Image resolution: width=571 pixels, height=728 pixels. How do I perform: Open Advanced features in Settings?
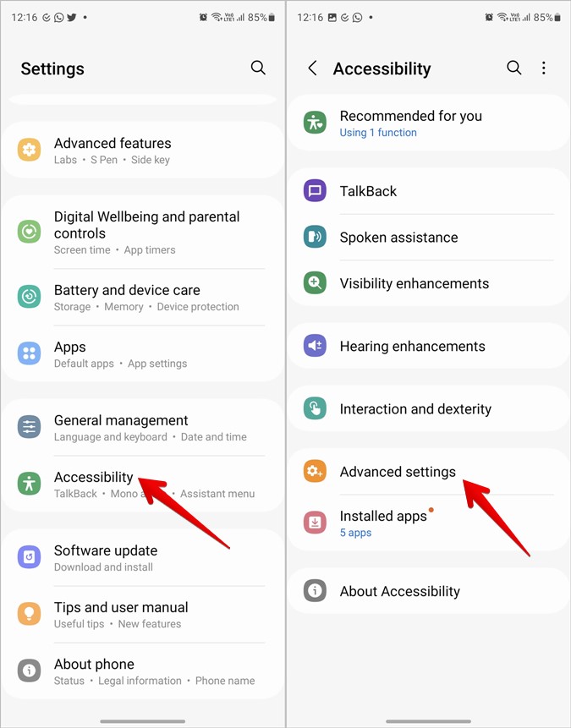143,151
